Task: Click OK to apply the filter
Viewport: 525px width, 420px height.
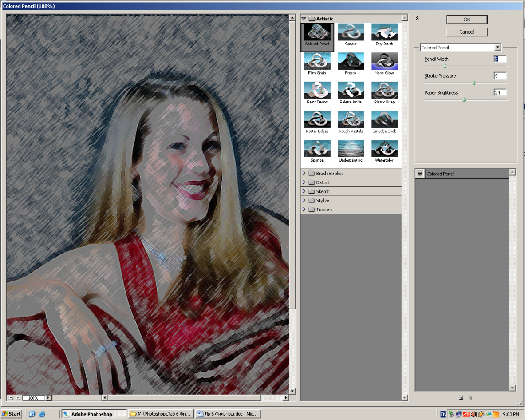Action: pyautogui.click(x=467, y=20)
